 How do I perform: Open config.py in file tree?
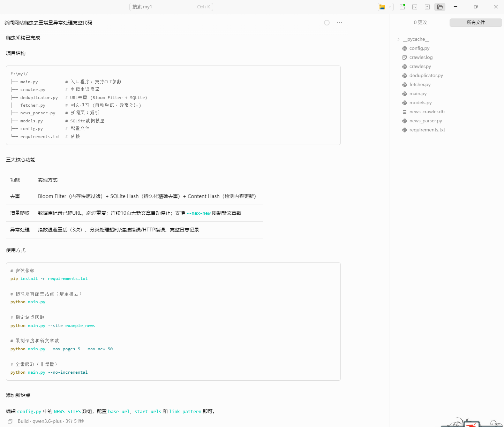[419, 48]
